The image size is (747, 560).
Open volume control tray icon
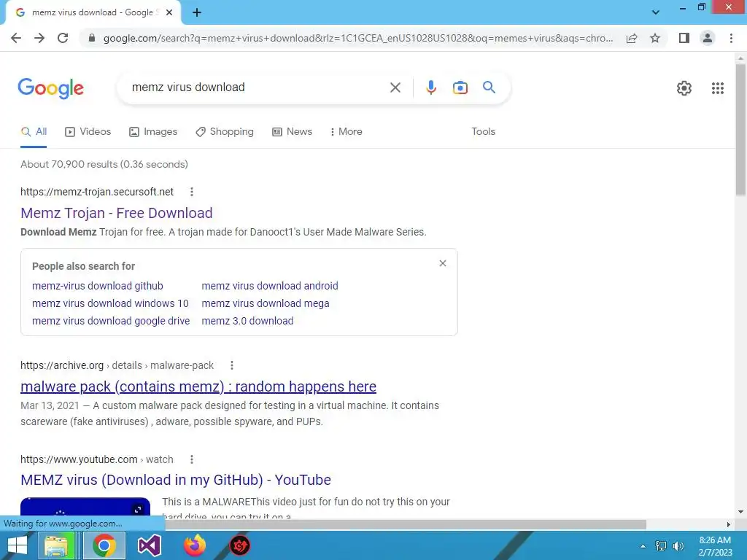click(678, 546)
